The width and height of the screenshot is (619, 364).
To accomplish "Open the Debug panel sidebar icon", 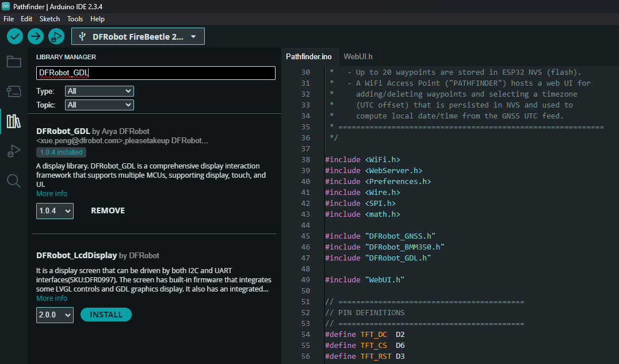I will point(14,151).
